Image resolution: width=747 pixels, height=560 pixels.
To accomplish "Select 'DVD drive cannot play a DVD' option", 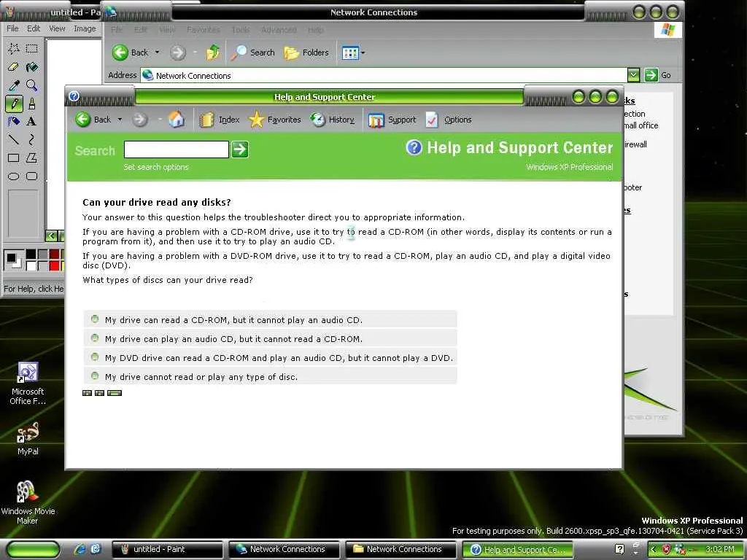I will coord(95,357).
